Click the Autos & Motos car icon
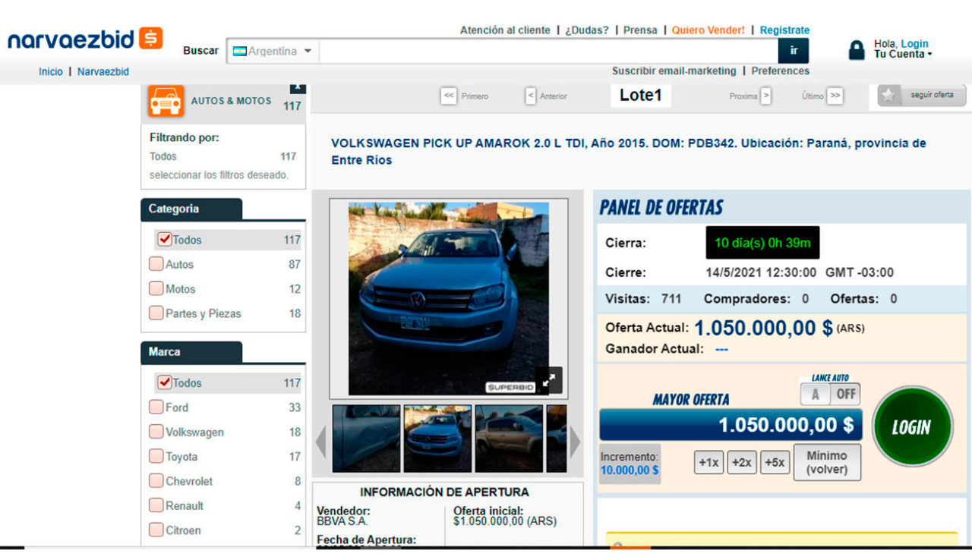The width and height of the screenshot is (972, 560). pyautogui.click(x=166, y=99)
